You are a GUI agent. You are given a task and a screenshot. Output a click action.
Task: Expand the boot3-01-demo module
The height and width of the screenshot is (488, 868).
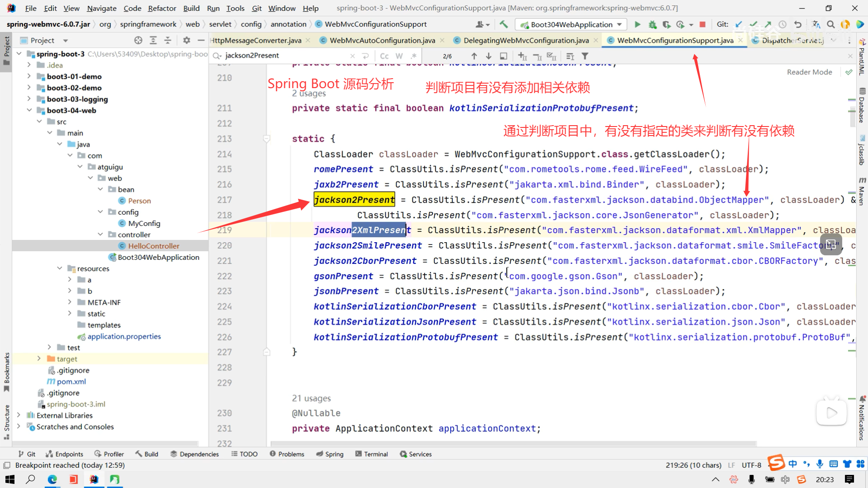coord(29,76)
